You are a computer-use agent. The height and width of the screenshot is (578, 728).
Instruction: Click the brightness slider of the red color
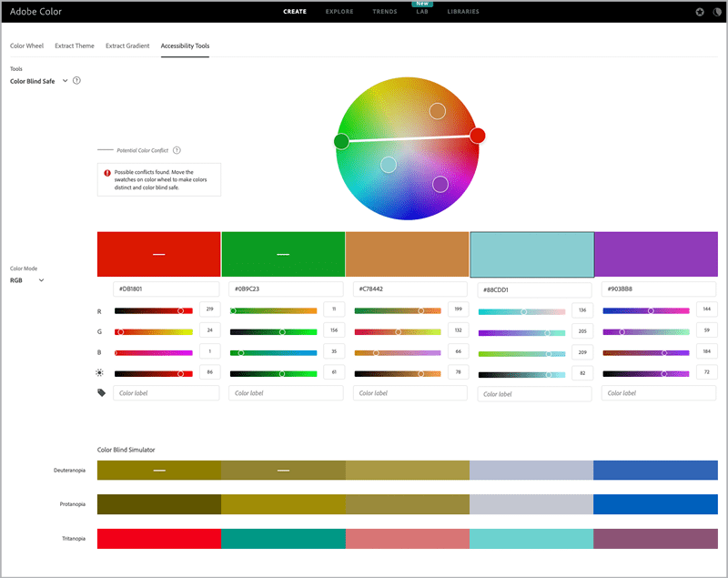[154, 374]
